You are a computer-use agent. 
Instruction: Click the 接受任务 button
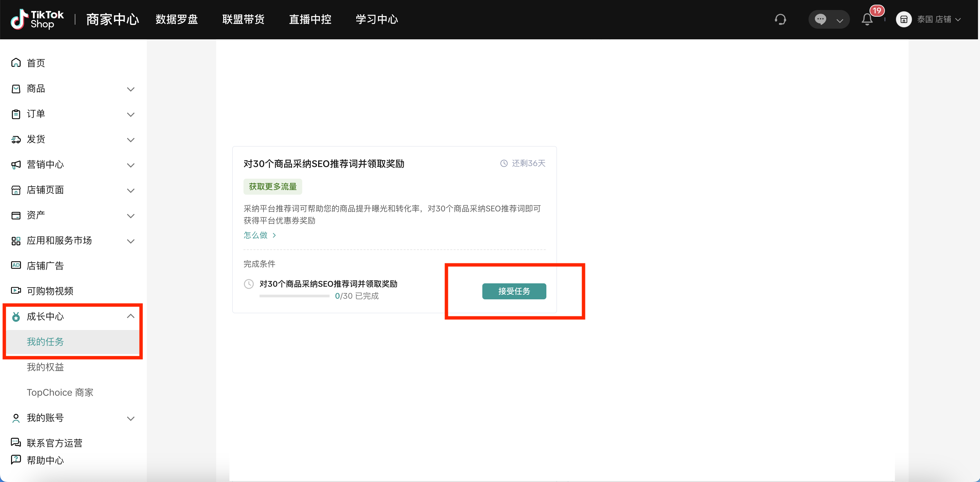coord(514,291)
